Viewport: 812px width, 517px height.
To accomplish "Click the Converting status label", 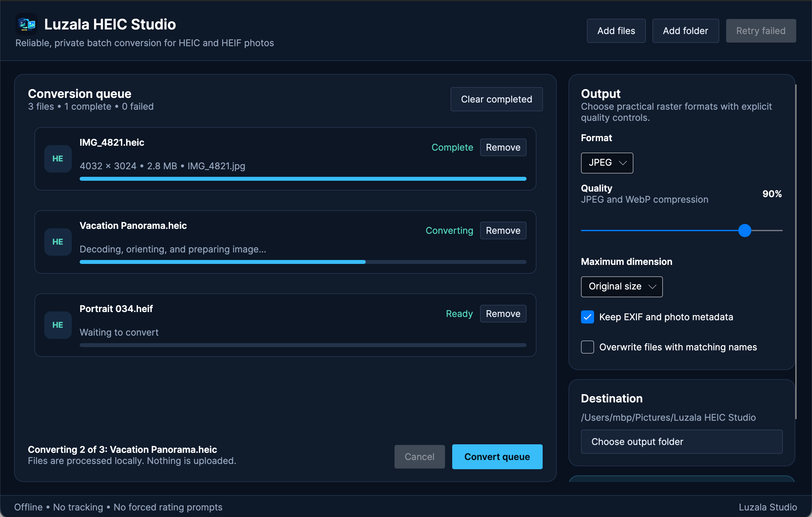I will [449, 231].
